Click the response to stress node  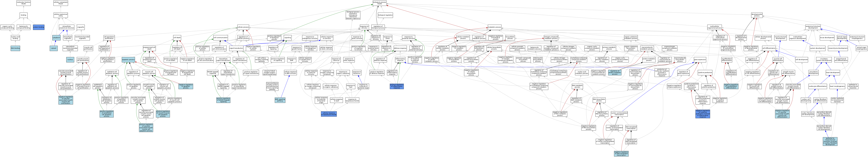click(x=388, y=38)
